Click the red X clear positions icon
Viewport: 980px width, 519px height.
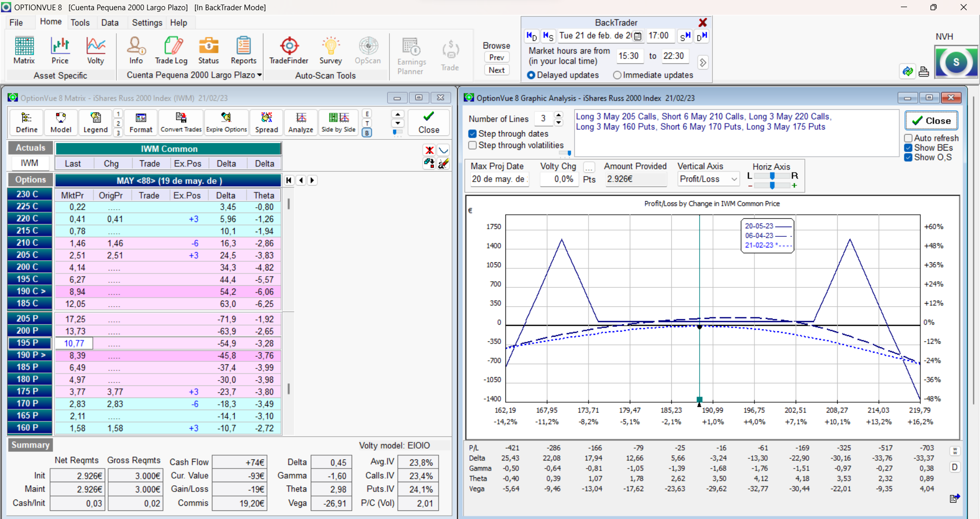tap(429, 150)
